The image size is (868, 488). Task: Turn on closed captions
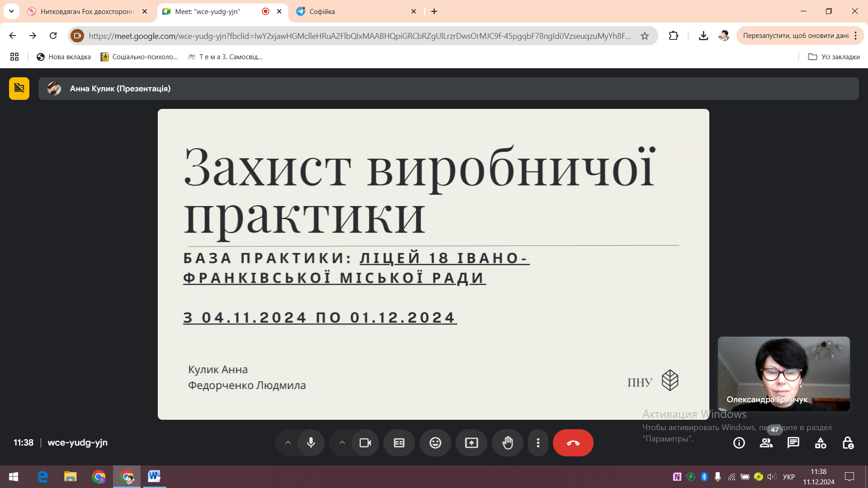coord(399,443)
